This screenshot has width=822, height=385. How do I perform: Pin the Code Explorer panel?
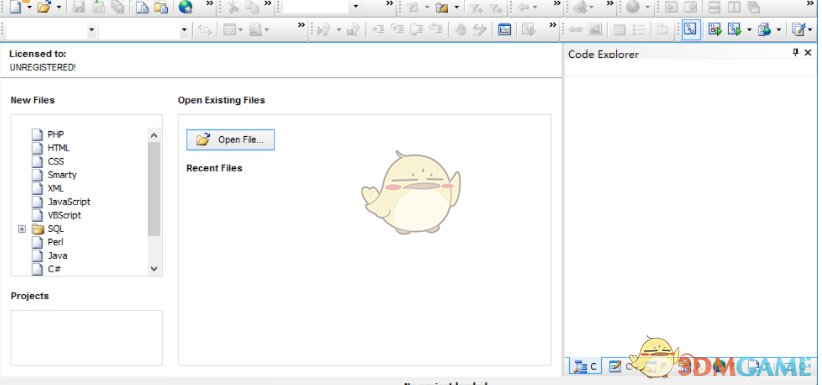click(796, 52)
